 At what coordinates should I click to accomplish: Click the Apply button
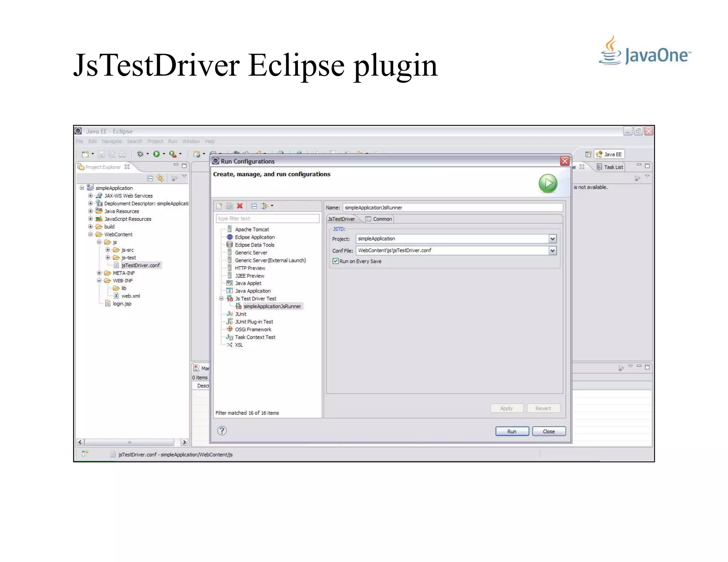coord(507,408)
